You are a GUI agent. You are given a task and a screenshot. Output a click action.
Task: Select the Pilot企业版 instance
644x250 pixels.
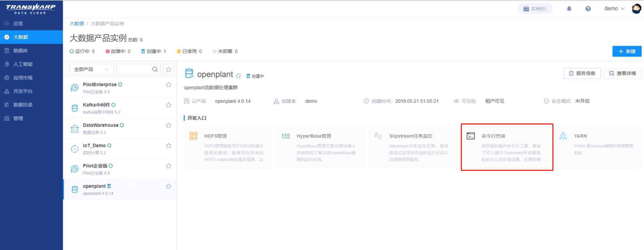click(x=120, y=169)
